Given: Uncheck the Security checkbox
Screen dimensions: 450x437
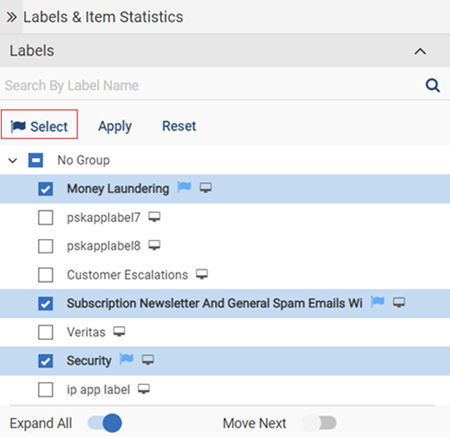Looking at the screenshot, I should tap(45, 361).
